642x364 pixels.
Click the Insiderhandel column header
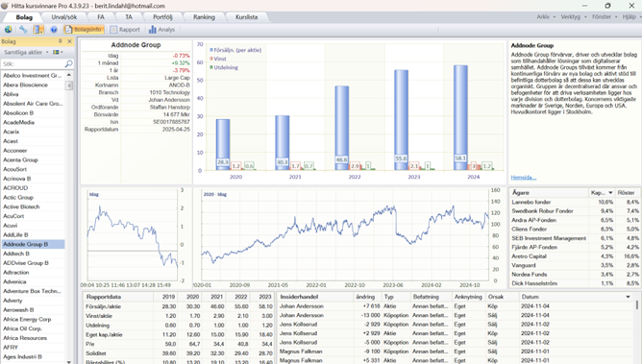[315, 297]
